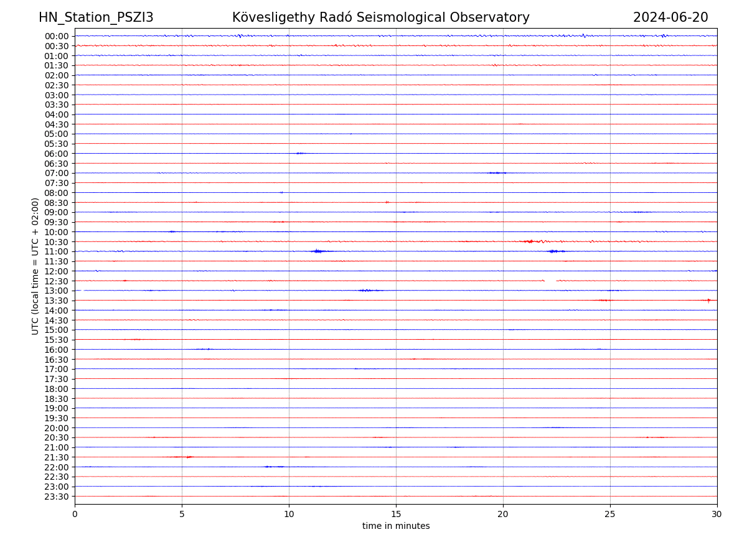Select the red spike ending the 13:30 trace
Screen dimensions: 747x560
pos(708,301)
